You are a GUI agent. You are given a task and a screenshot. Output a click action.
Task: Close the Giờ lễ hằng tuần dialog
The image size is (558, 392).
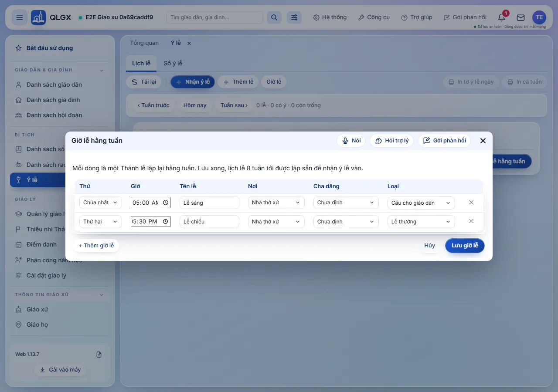point(483,141)
